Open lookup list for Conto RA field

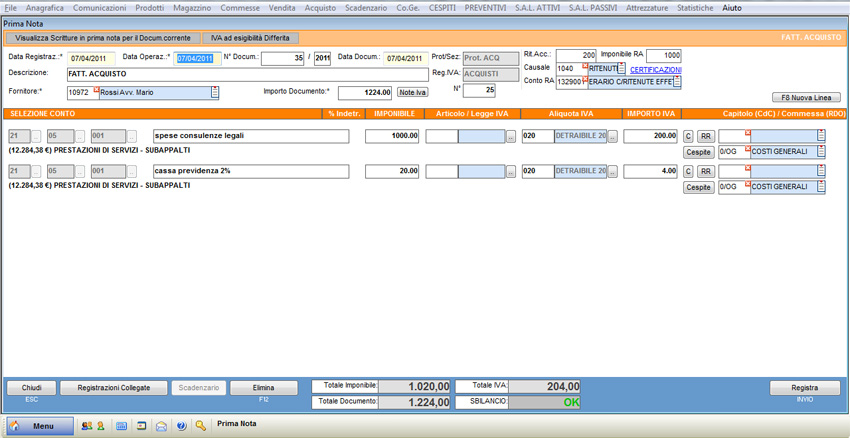677,82
